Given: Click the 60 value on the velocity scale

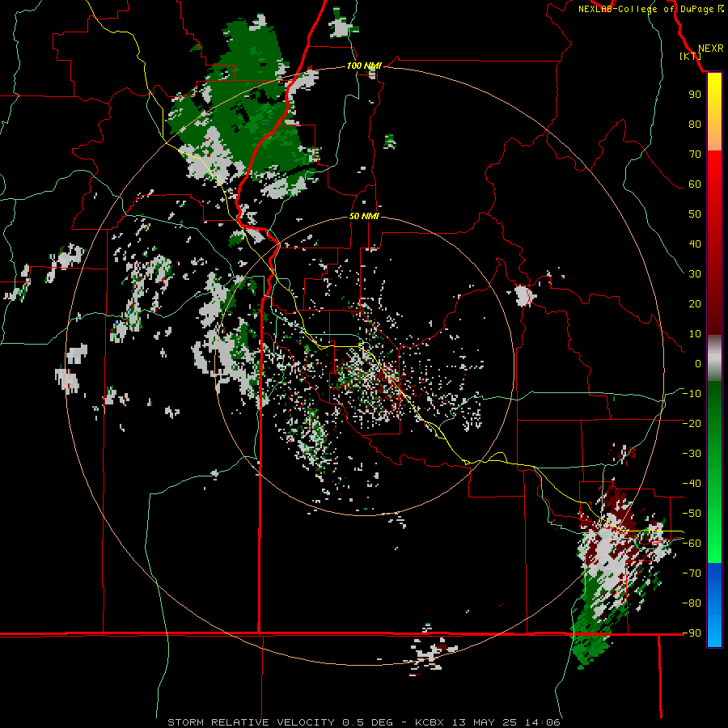Looking at the screenshot, I should pos(695,184).
